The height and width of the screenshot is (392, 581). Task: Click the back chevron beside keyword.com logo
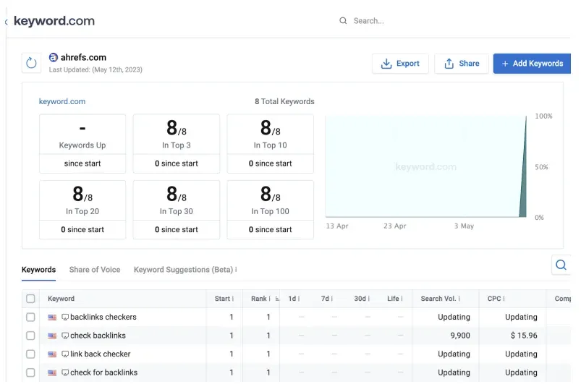[7, 22]
